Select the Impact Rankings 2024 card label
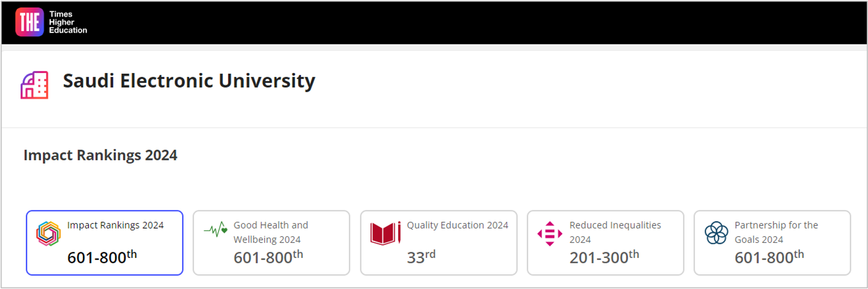This screenshot has width=868, height=289. point(115,225)
